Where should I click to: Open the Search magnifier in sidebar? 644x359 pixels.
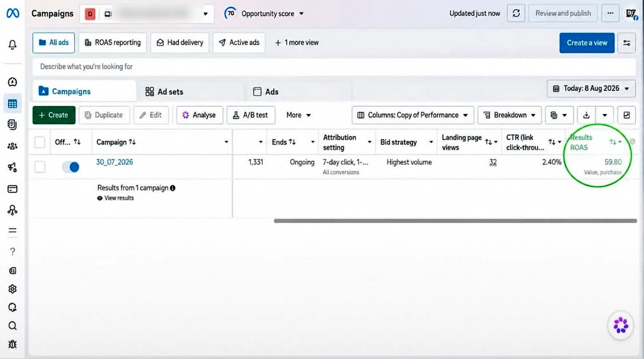pyautogui.click(x=12, y=326)
